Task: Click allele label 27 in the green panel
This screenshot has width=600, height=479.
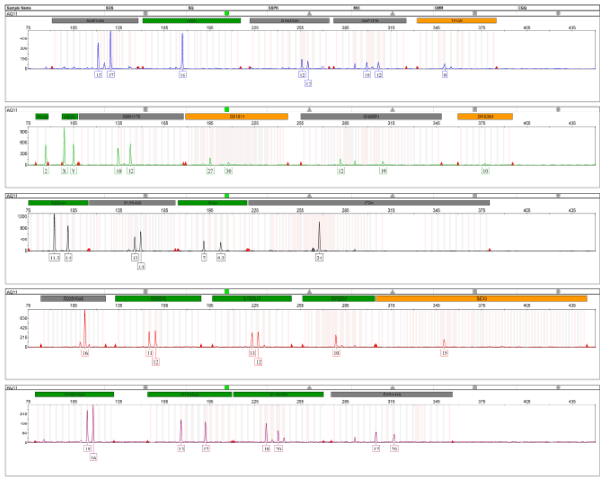Action: pyautogui.click(x=210, y=171)
